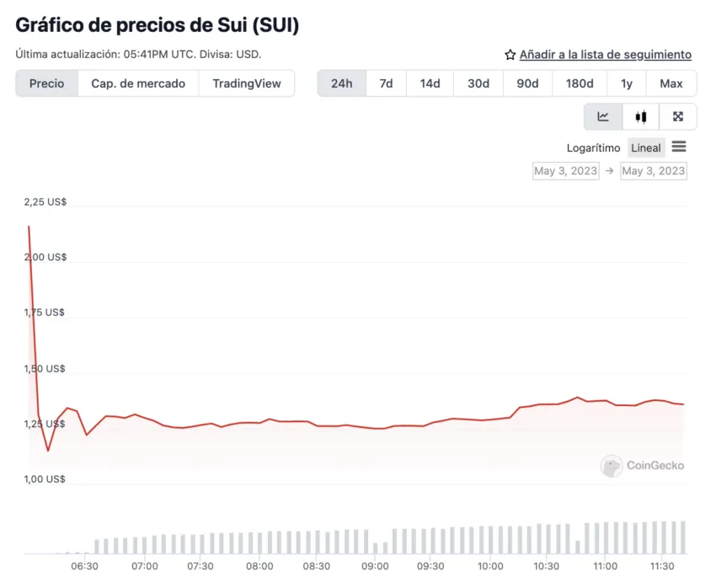Screen dimensions: 716x588
Task: Toggle Logarítimo scale
Action: 593,148
